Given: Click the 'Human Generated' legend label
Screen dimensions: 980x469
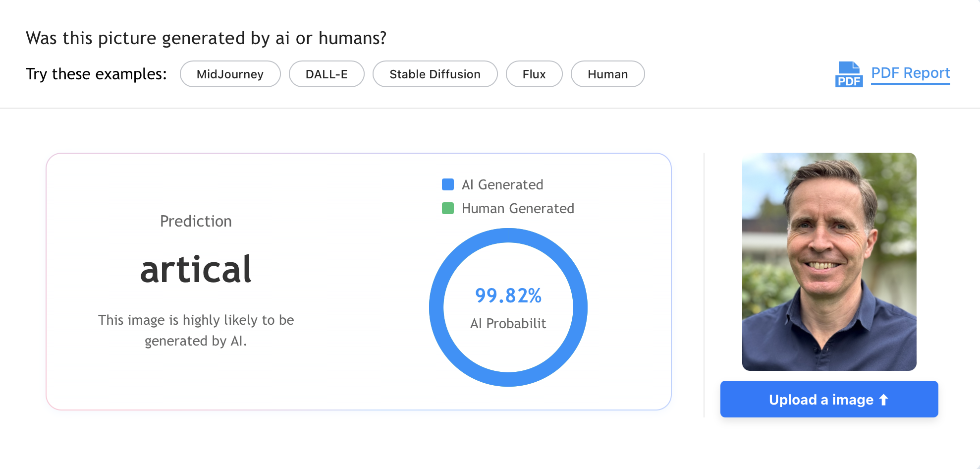Looking at the screenshot, I should pos(518,208).
